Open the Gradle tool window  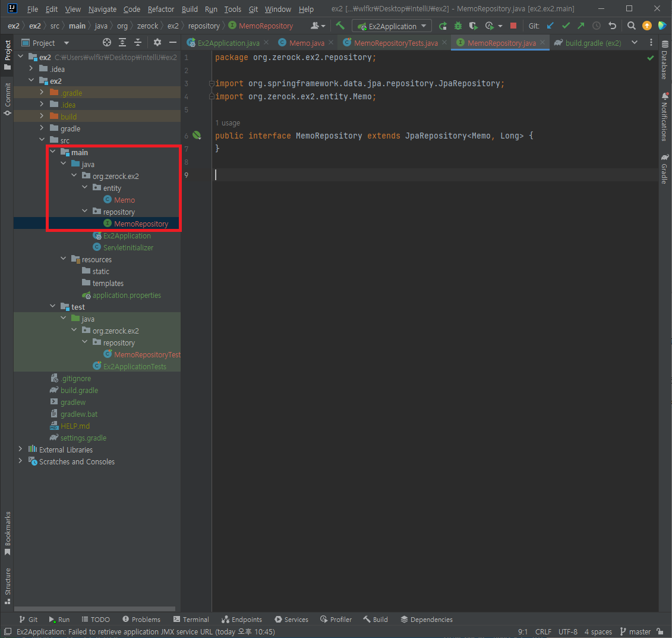tap(665, 169)
